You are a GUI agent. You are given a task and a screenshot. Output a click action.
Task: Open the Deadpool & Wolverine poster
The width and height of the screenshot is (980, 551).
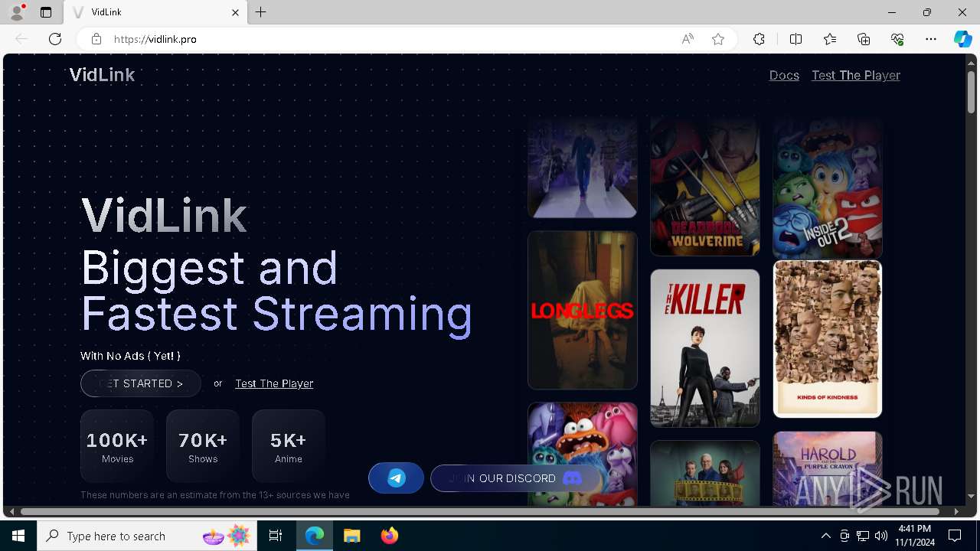tap(705, 186)
